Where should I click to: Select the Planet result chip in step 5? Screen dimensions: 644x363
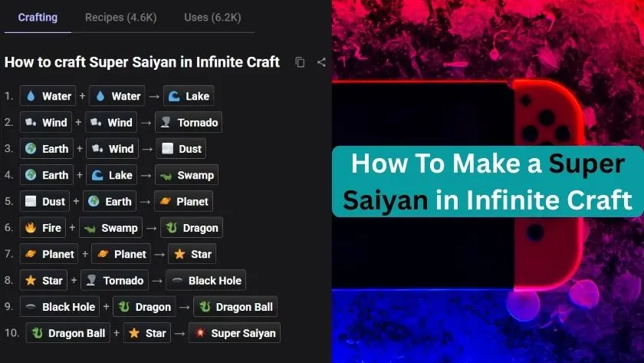click(183, 201)
